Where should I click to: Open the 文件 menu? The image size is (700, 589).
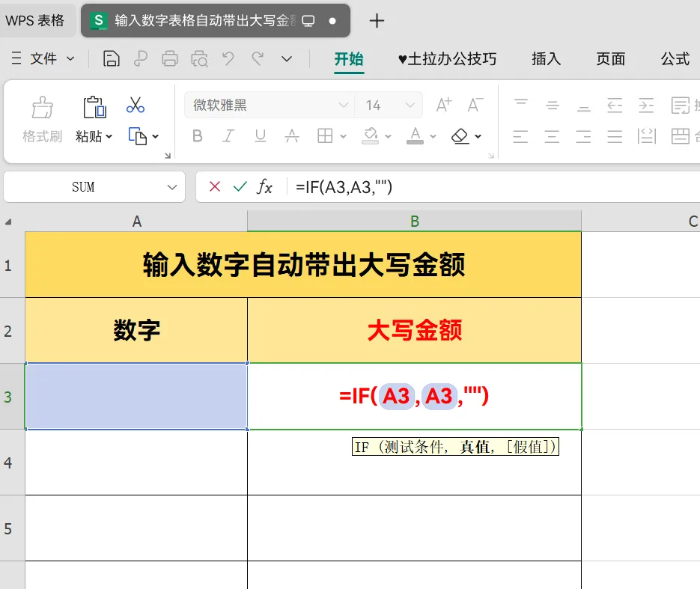coord(43,58)
